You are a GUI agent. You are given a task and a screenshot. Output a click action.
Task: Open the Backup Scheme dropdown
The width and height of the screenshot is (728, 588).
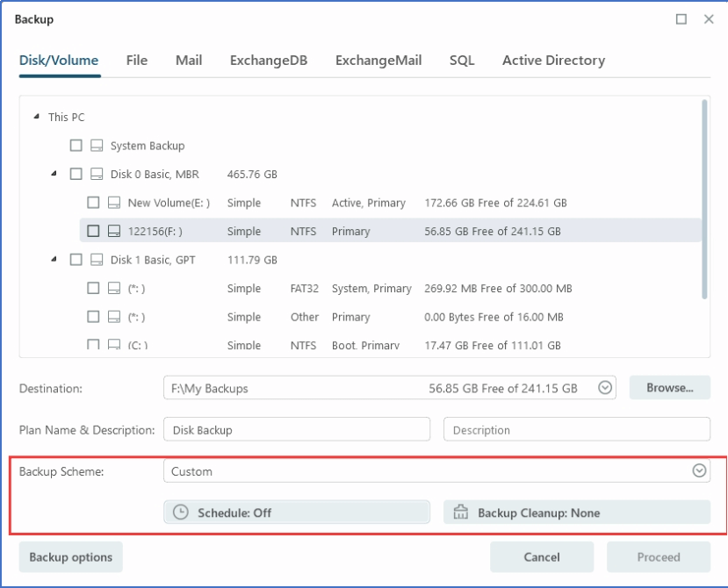tap(700, 471)
